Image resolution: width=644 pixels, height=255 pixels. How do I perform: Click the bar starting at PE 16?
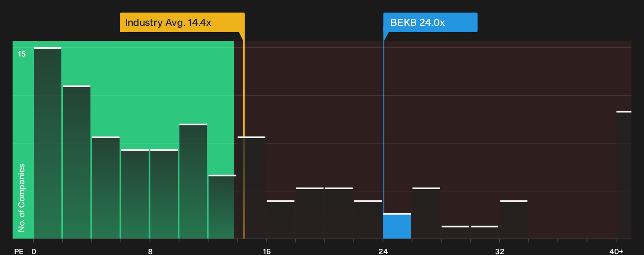280,220
